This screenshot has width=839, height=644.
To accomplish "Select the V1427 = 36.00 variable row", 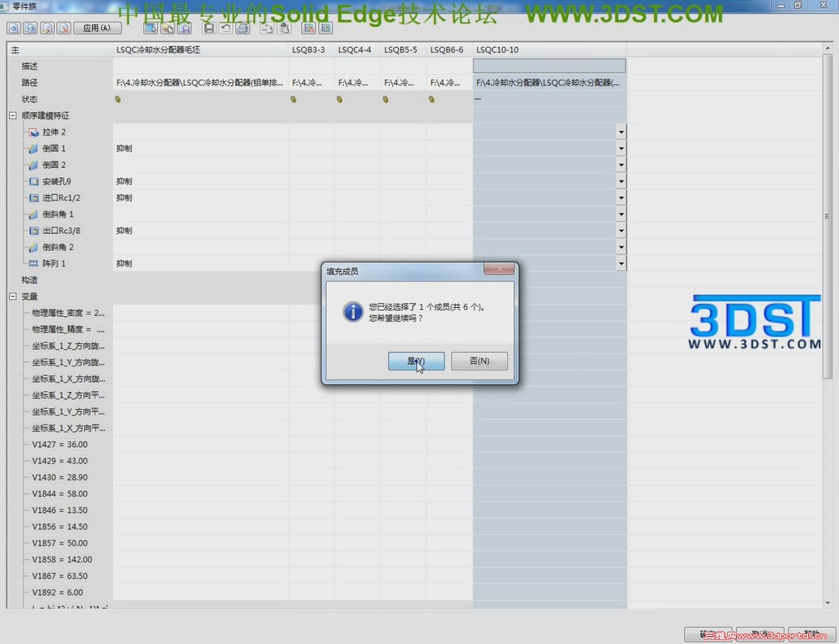I will point(60,444).
